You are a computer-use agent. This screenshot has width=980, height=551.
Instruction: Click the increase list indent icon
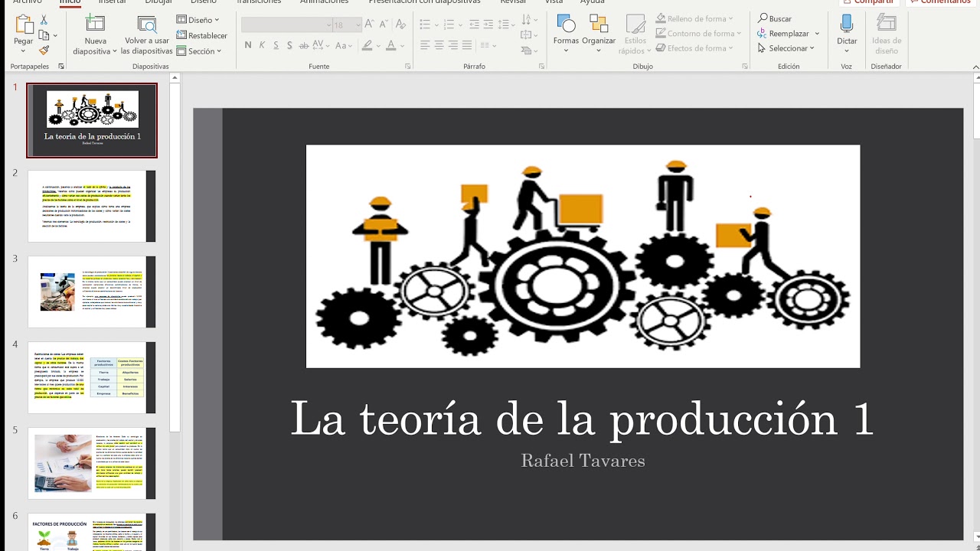(x=488, y=24)
